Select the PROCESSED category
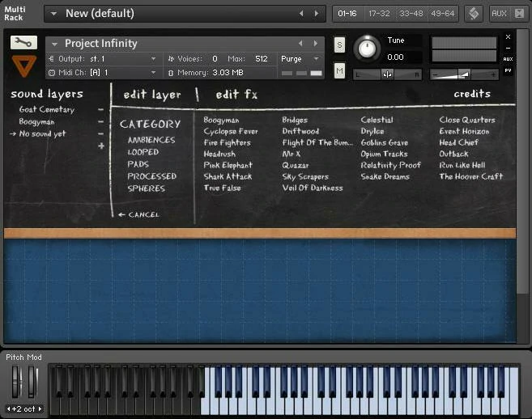 (x=152, y=176)
